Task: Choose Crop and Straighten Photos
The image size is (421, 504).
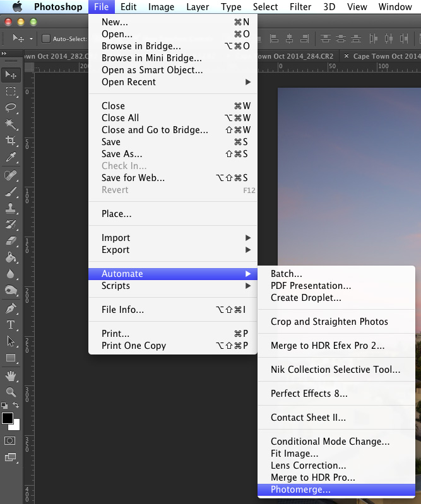Action: (336, 322)
